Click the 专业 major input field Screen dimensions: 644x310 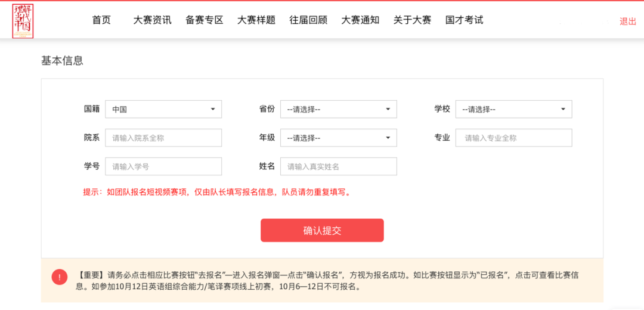(513, 138)
